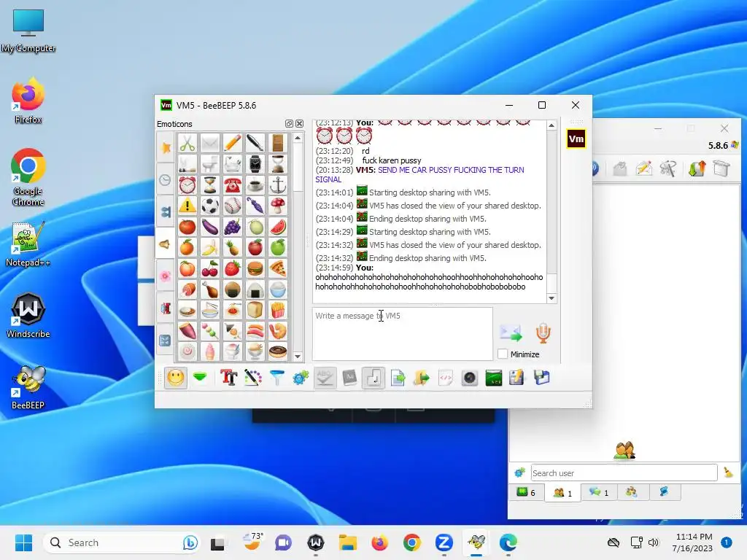Click the send message envelope button

(511, 332)
